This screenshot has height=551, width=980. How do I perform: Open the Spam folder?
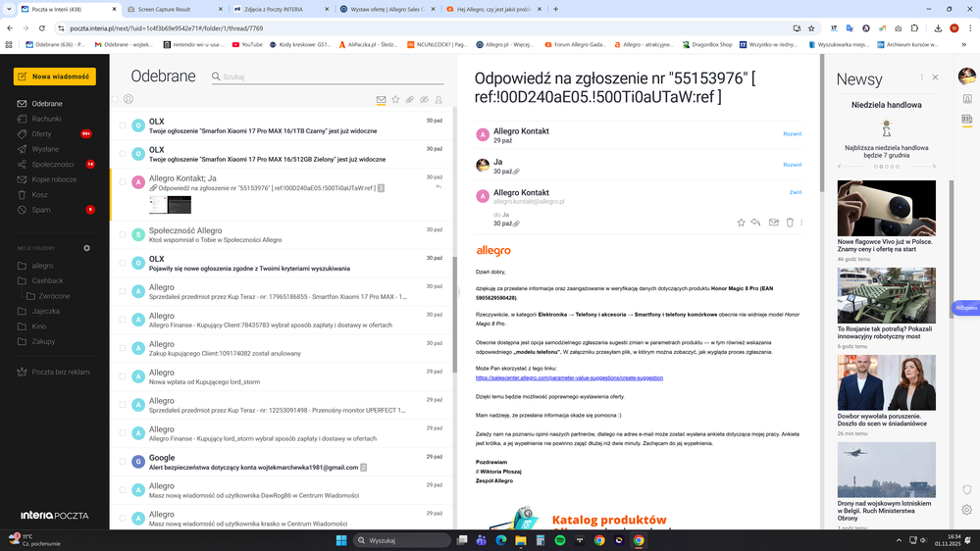click(x=41, y=210)
